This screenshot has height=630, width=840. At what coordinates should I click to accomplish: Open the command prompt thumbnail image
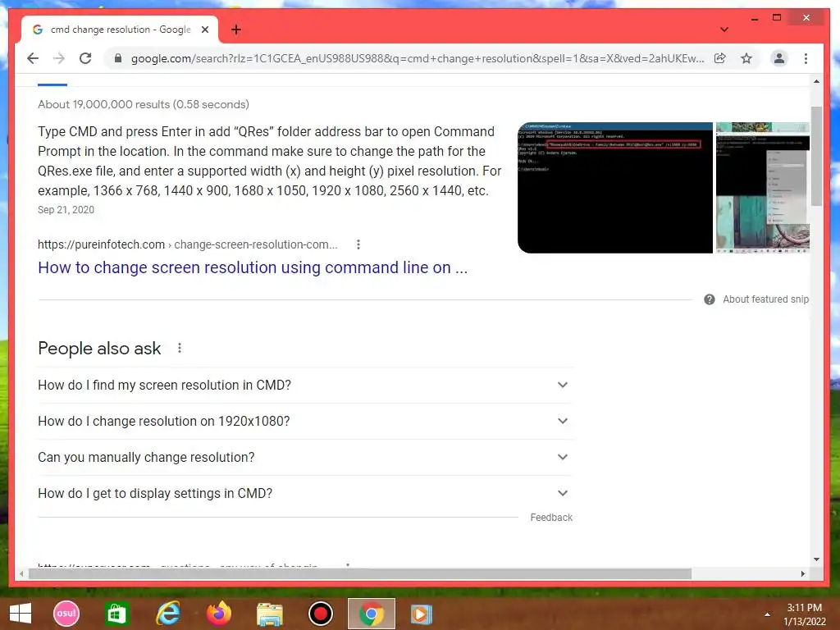tap(615, 188)
